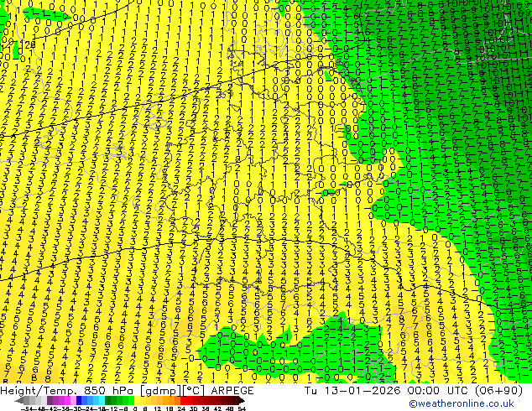Click the (06+90) forecast run label
The width and height of the screenshot is (532, 411).
point(498,391)
